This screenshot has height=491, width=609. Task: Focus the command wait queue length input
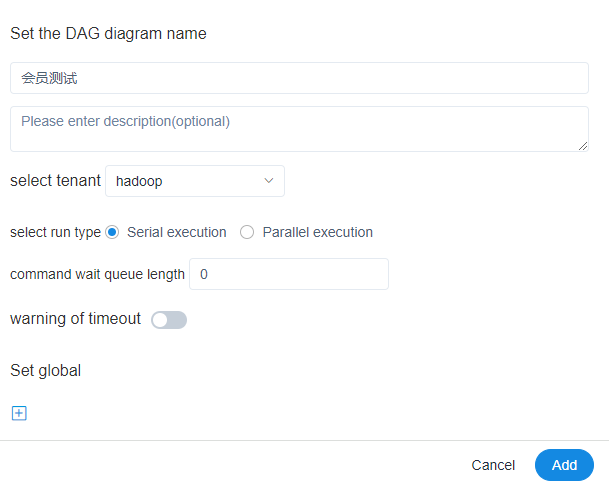(288, 274)
